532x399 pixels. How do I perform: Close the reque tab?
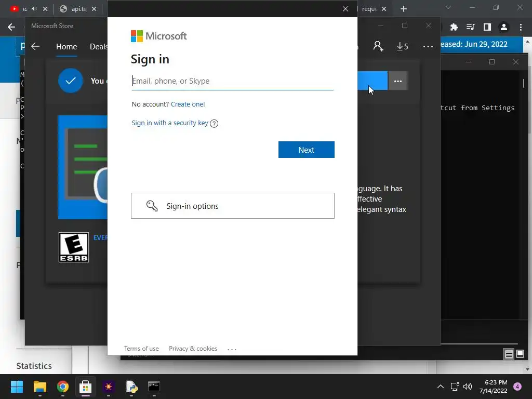tap(384, 9)
